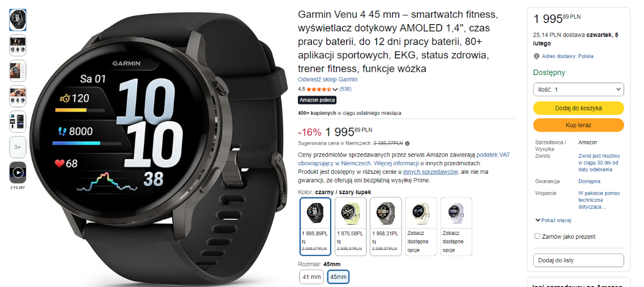Play the product video thumbnail
Viewport: 644px width, 287px height.
[18, 173]
